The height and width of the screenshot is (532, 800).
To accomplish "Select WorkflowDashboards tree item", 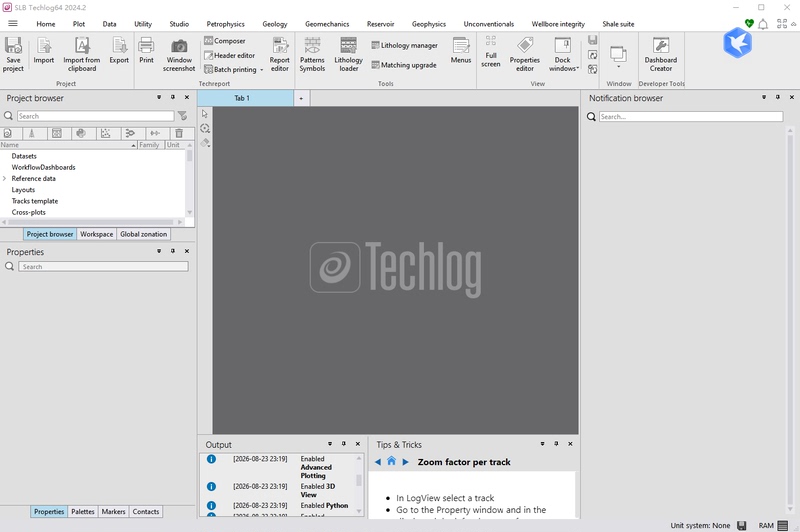I will coord(43,167).
